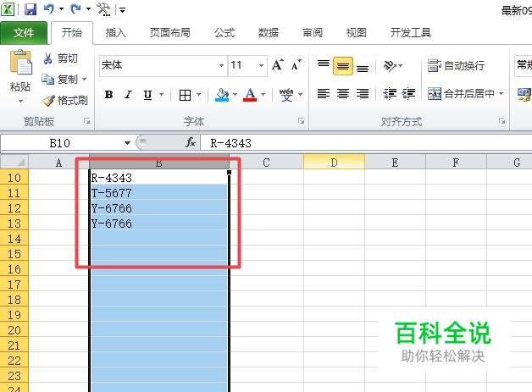Toggle Underline formatting
The image size is (532, 392).
[147, 95]
